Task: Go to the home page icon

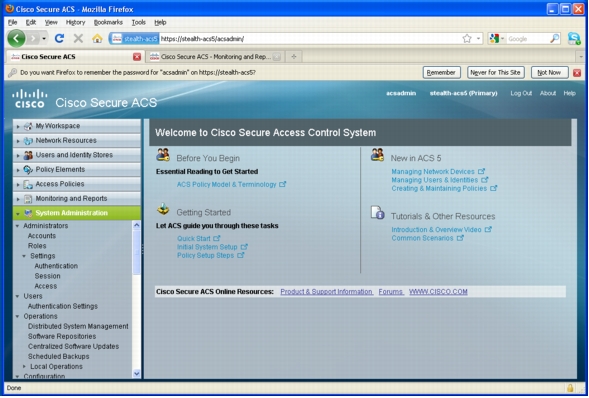Action: 97,38
